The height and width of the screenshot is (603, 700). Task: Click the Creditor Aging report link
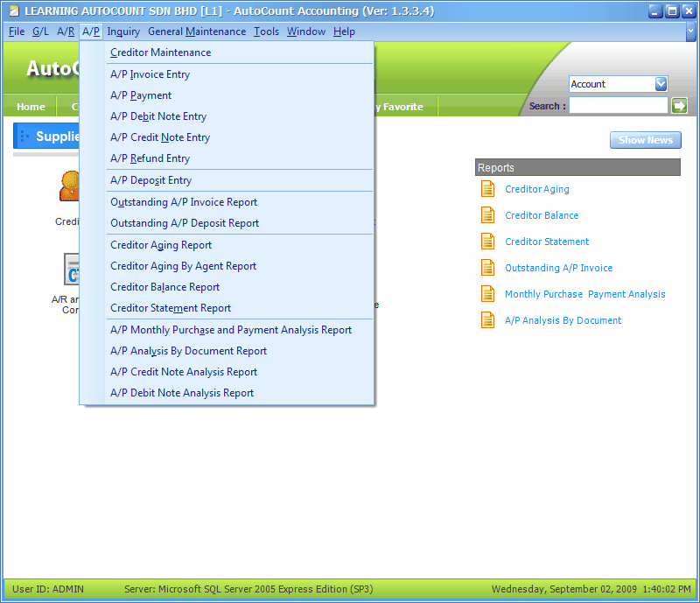(537, 189)
